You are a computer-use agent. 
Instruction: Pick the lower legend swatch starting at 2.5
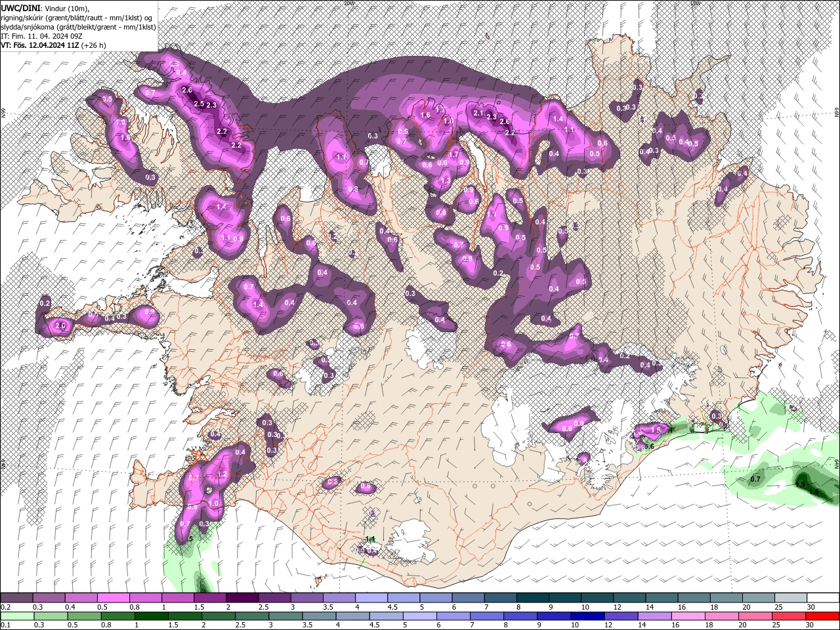coord(251,616)
